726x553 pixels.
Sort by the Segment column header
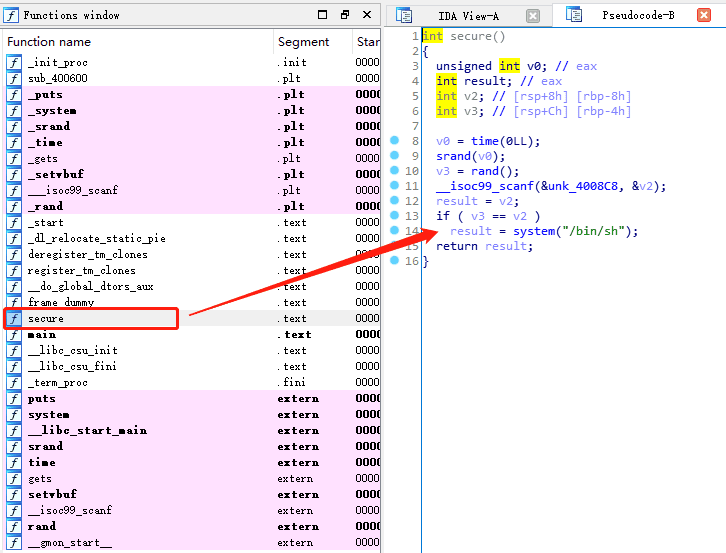point(313,42)
